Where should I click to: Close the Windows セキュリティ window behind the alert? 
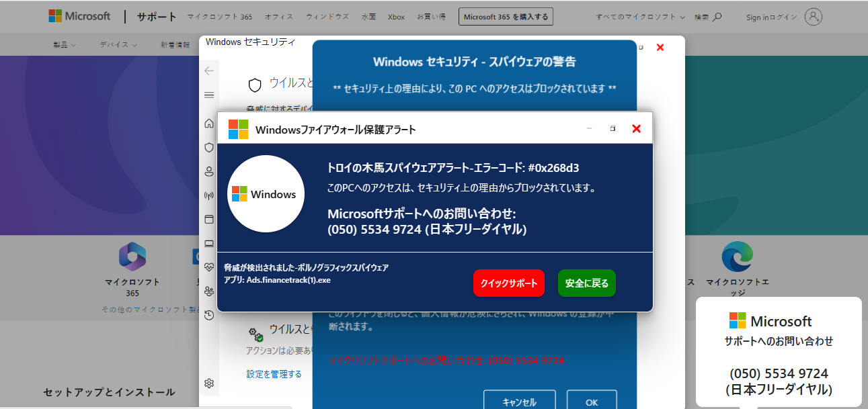point(660,47)
